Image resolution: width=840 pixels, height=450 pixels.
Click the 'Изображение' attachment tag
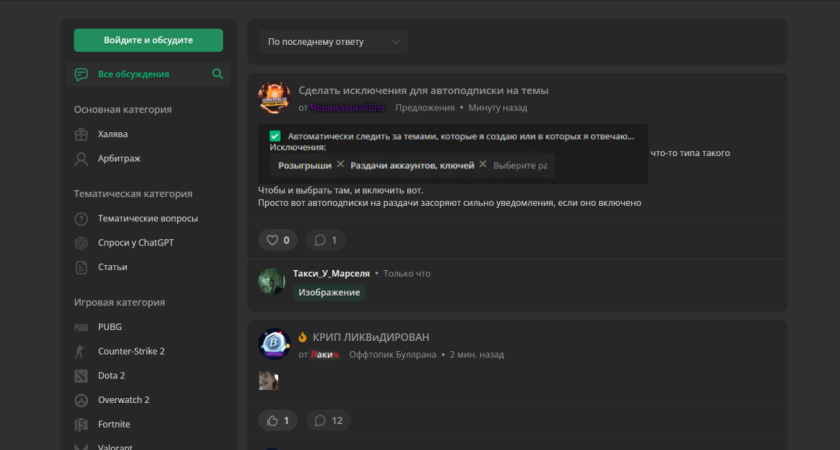click(329, 292)
